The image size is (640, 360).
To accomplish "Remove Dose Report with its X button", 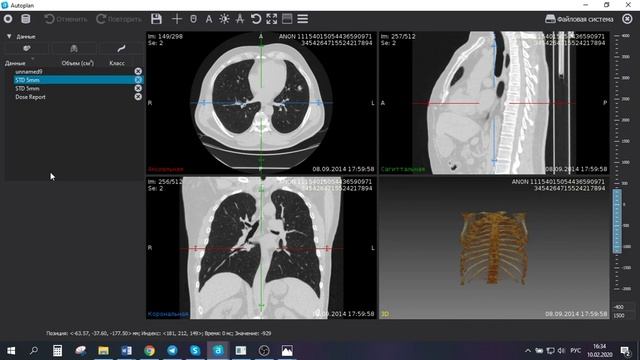I will [138, 97].
